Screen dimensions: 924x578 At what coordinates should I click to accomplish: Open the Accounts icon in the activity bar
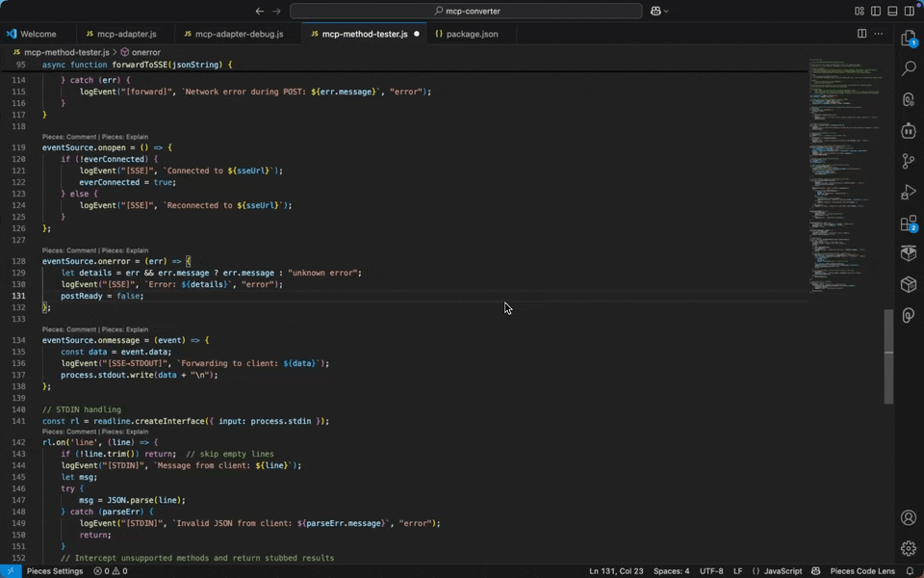click(908, 517)
